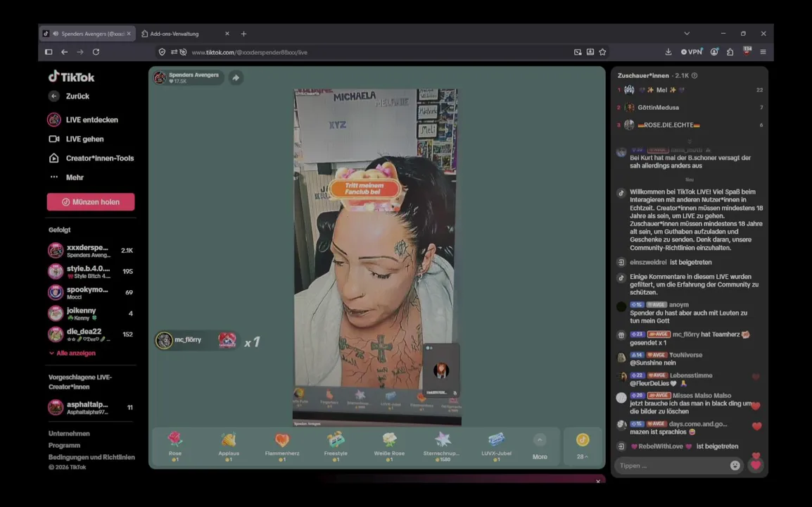Click the viewers info icon
812x507 pixels.
(x=694, y=75)
